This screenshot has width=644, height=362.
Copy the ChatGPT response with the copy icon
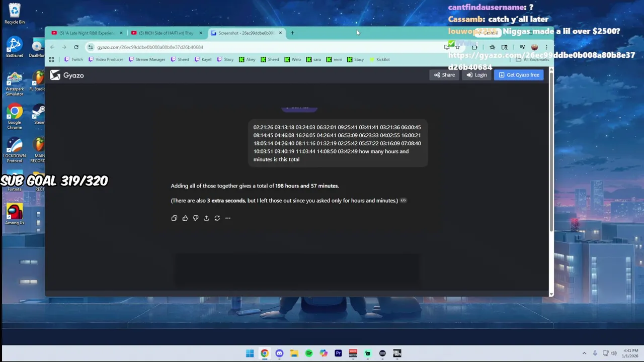coord(174,218)
